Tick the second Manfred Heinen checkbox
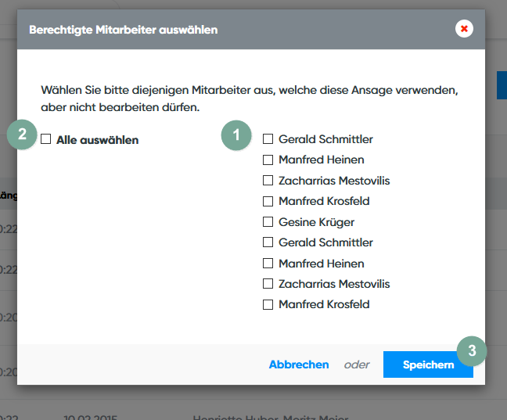 (268, 264)
